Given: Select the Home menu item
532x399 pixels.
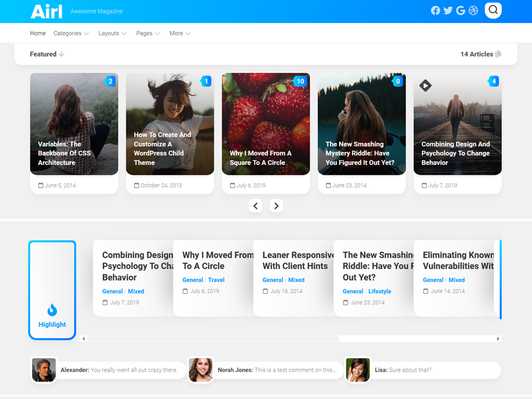Looking at the screenshot, I should point(37,33).
